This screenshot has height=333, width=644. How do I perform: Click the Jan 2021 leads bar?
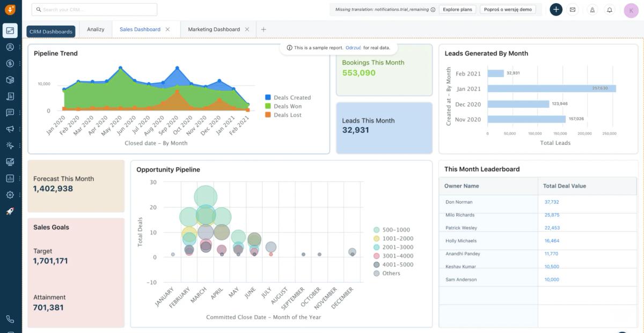pos(551,88)
